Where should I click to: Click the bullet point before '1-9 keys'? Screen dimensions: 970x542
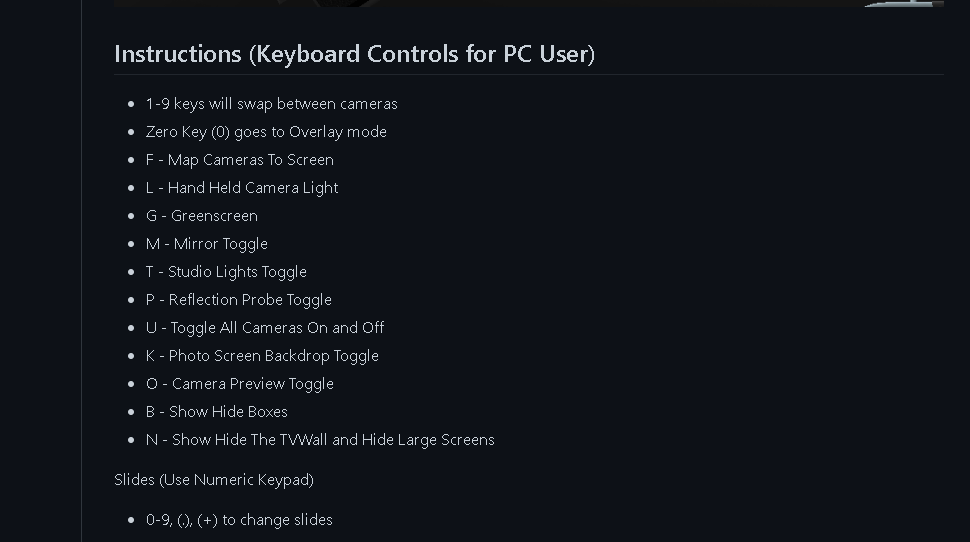tap(131, 104)
